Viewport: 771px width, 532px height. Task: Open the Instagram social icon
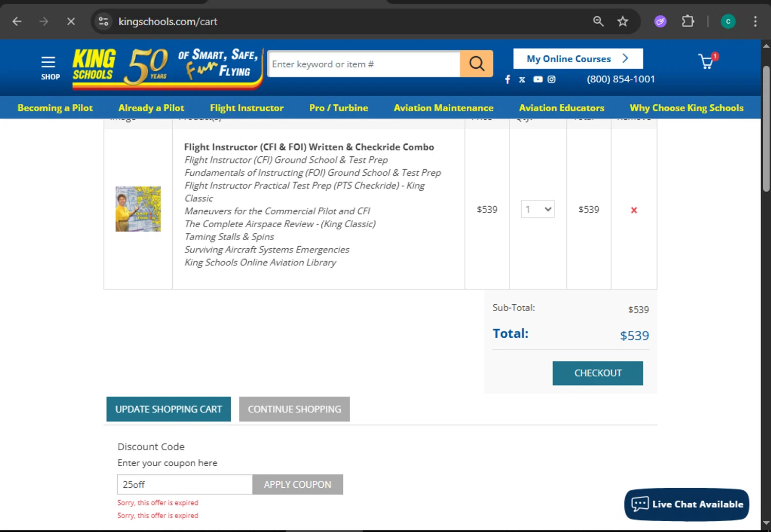coord(552,79)
